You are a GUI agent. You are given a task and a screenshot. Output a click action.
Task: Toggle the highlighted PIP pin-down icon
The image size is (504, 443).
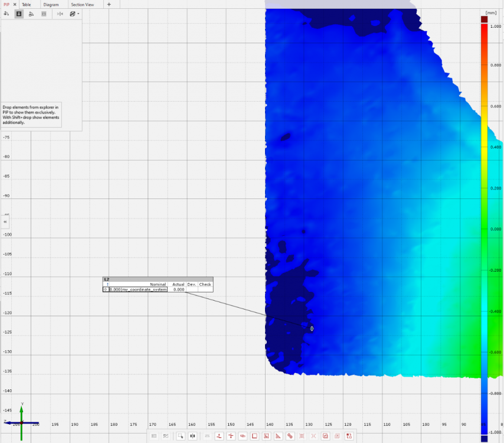(x=19, y=14)
